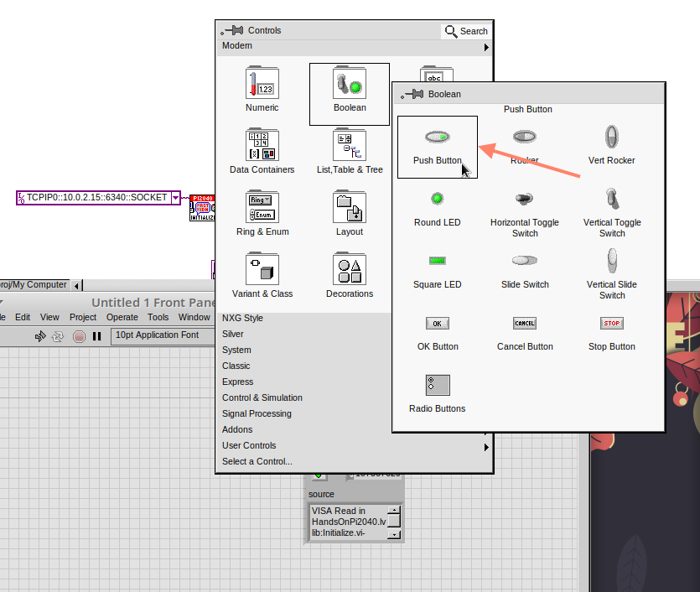This screenshot has height=592, width=700.
Task: Expand the Classic palette category
Action: click(236, 366)
